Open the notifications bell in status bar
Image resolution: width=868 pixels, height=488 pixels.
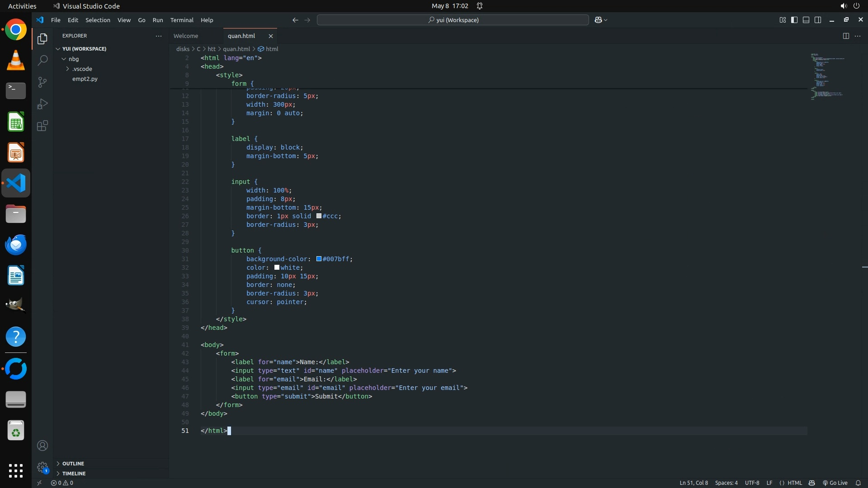click(858, 483)
